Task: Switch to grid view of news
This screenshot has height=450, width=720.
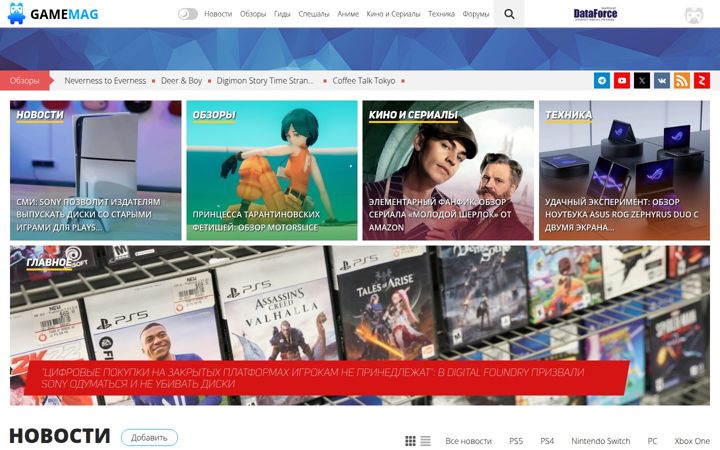Action: point(411,441)
